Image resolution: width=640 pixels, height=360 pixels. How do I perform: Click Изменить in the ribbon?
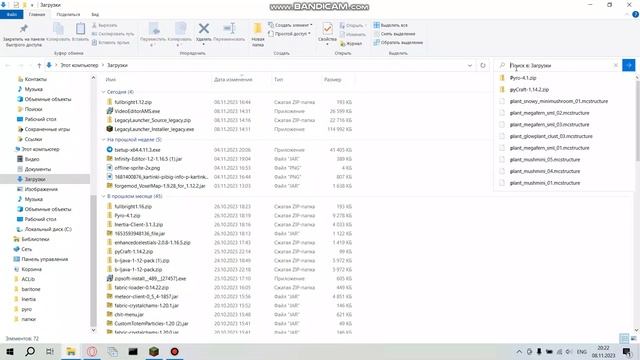coord(352,34)
